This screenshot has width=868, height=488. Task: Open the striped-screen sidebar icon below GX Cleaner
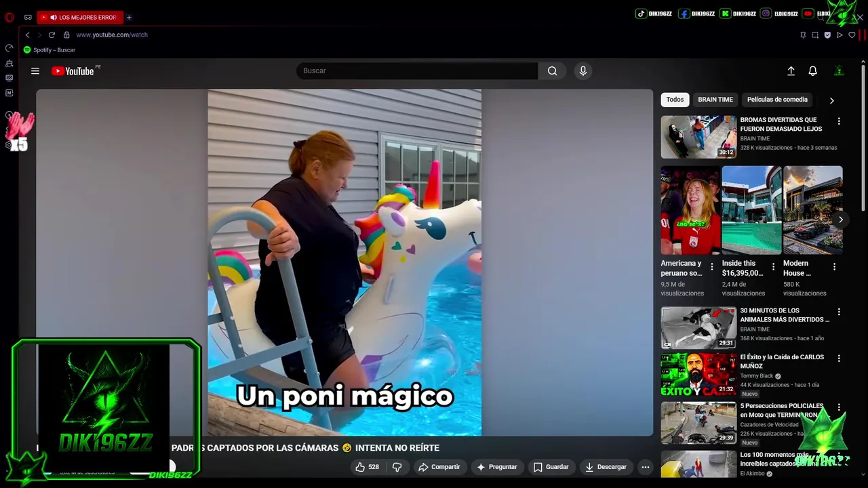(9, 78)
